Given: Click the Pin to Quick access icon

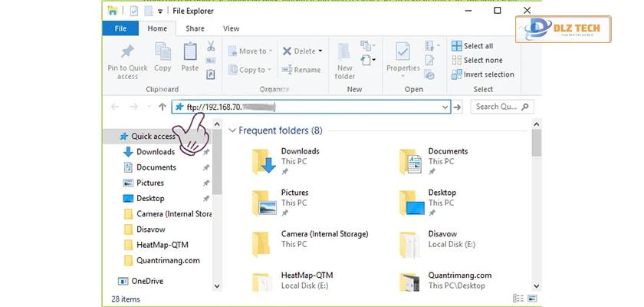Looking at the screenshot, I should point(127,51).
